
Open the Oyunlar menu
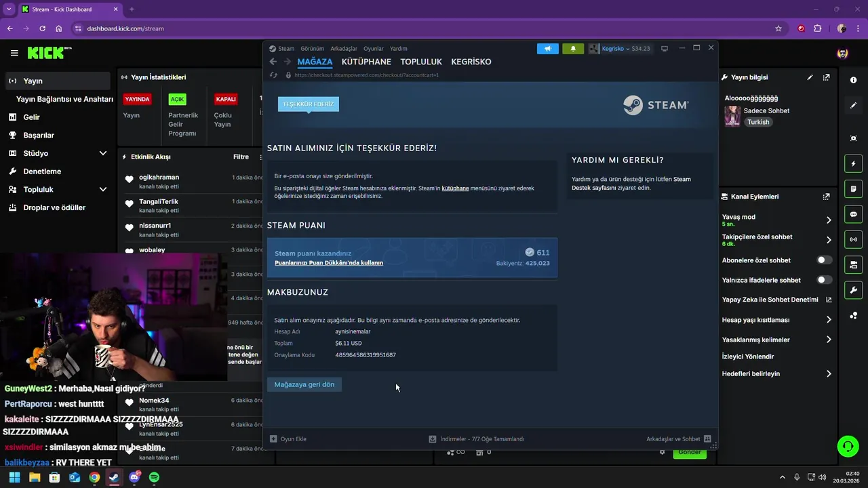tap(374, 49)
